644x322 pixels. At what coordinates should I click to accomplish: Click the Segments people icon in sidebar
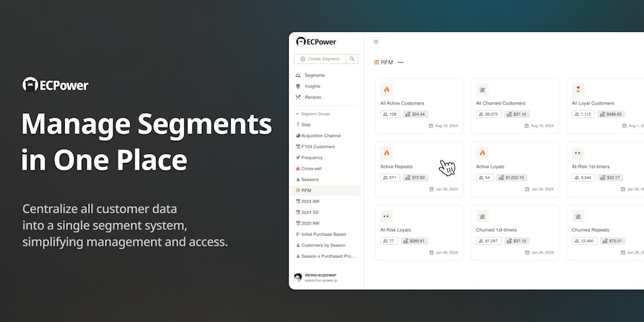click(x=297, y=75)
